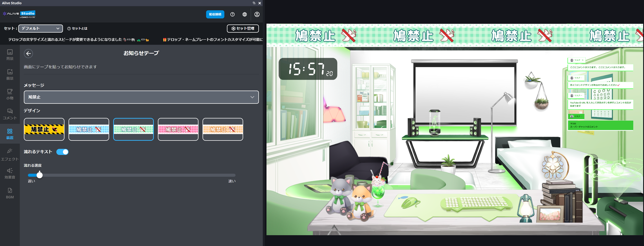This screenshot has width=644, height=246.
Task: Select the yellow-black caution tape design
Action: click(44, 129)
